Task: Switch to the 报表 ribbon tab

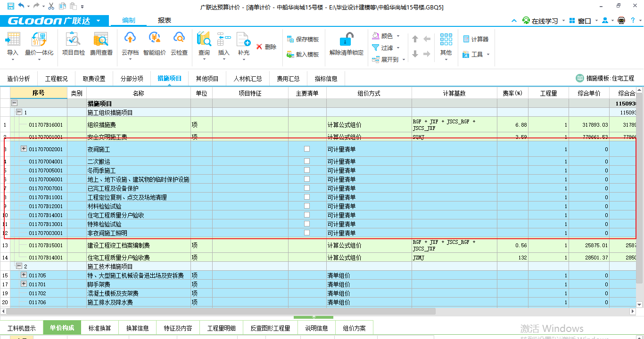Action: 165,20
